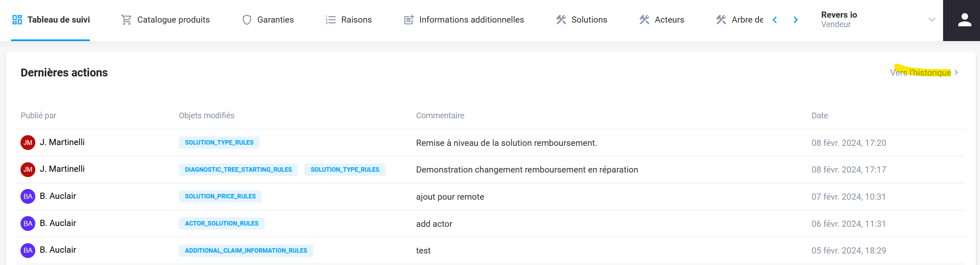This screenshot has height=265, width=980.
Task: Click the Raisons list icon
Action: [x=331, y=20]
